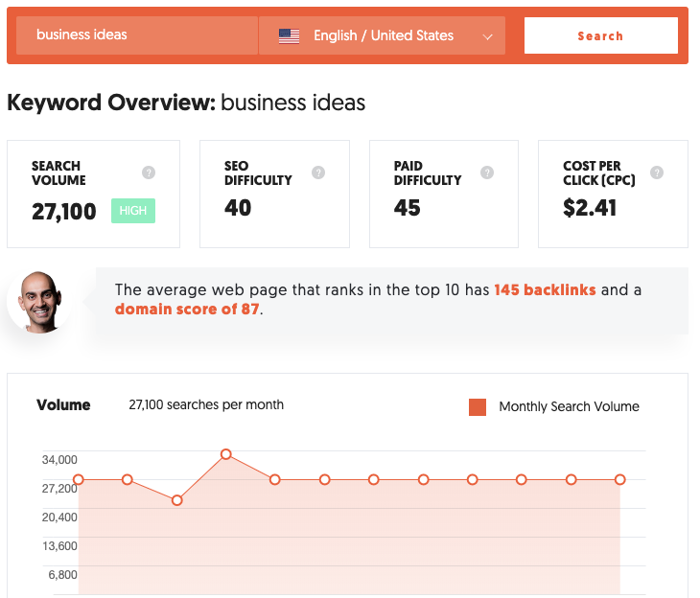700x598 pixels.
Task: Click the HIGH volume badge
Action: point(133,211)
